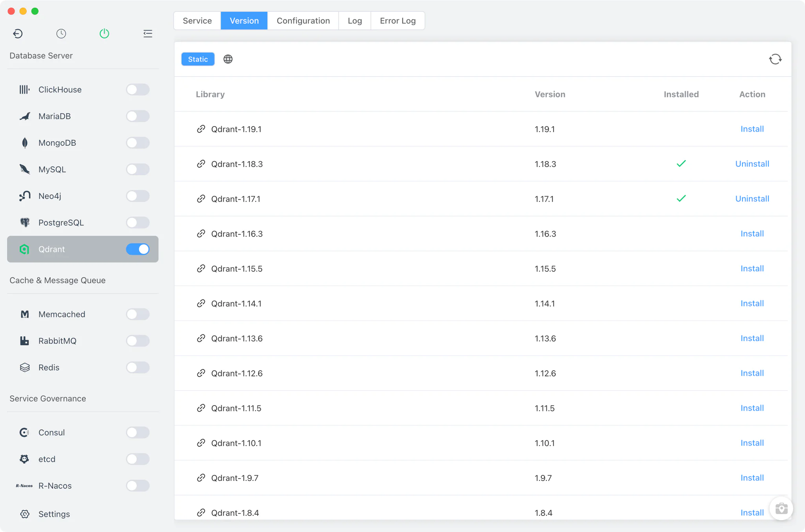Enable the Neo4j switch
Viewport: 805px width, 532px height.
[x=138, y=196]
